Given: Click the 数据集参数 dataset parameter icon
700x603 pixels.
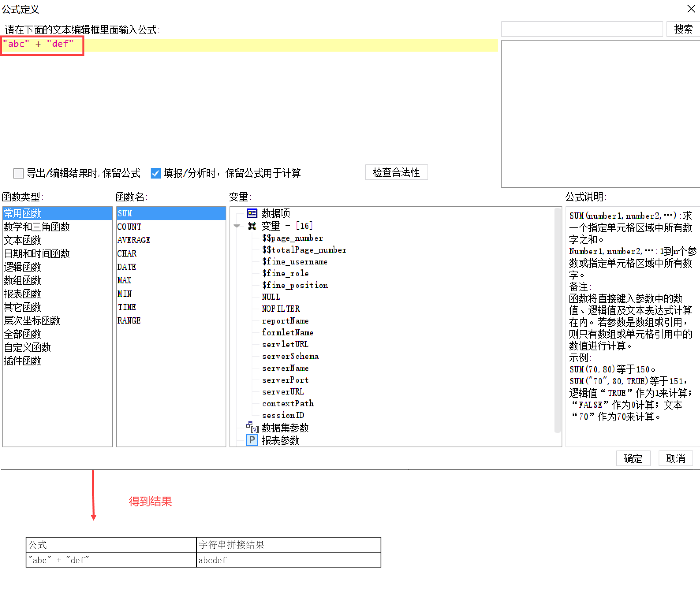Looking at the screenshot, I should (252, 427).
